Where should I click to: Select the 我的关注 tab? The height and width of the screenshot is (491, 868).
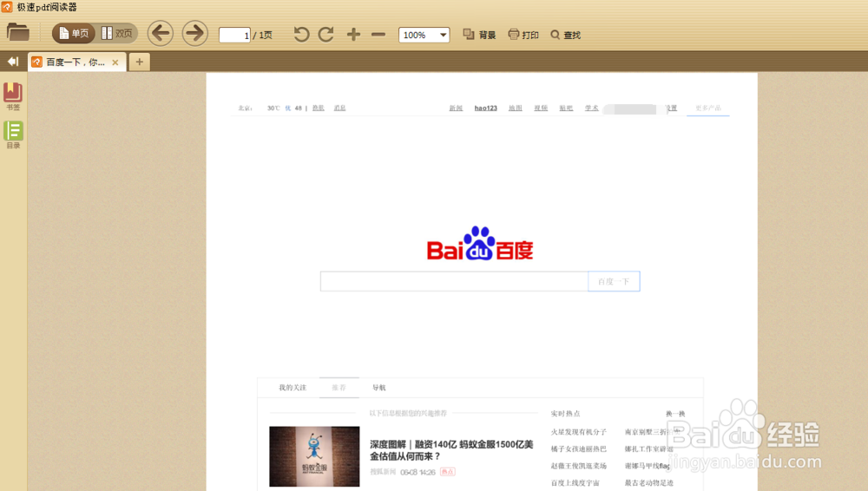tap(293, 388)
